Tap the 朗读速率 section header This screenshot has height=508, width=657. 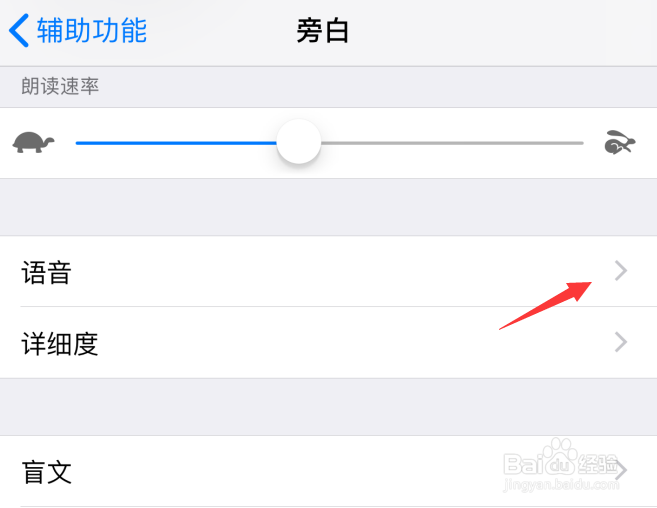60,86
